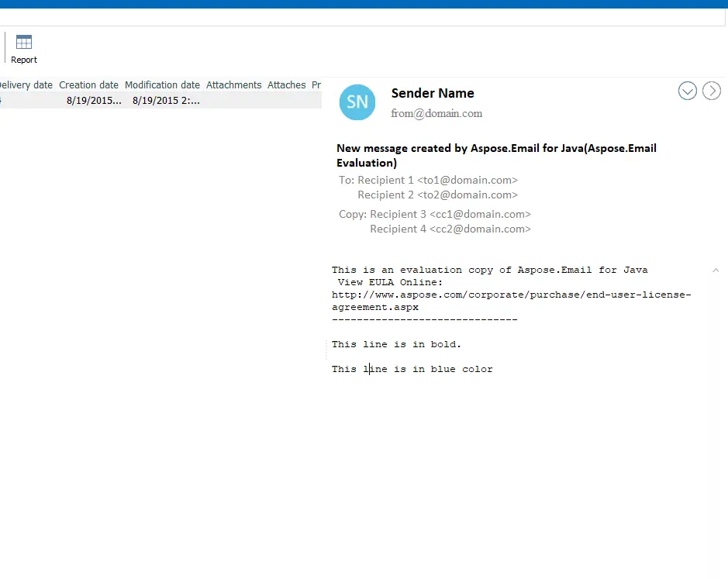Sort messages by Creation date
The width and height of the screenshot is (728, 579).
(88, 84)
